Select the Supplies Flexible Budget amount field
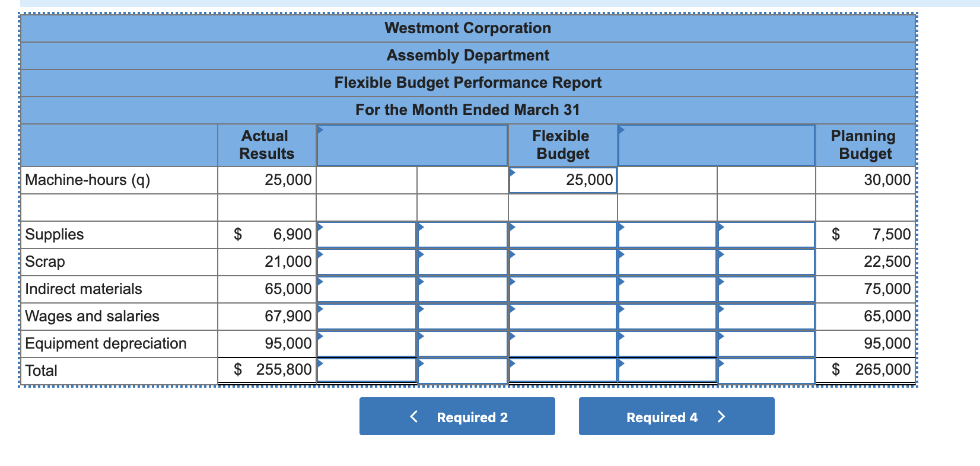 click(562, 235)
